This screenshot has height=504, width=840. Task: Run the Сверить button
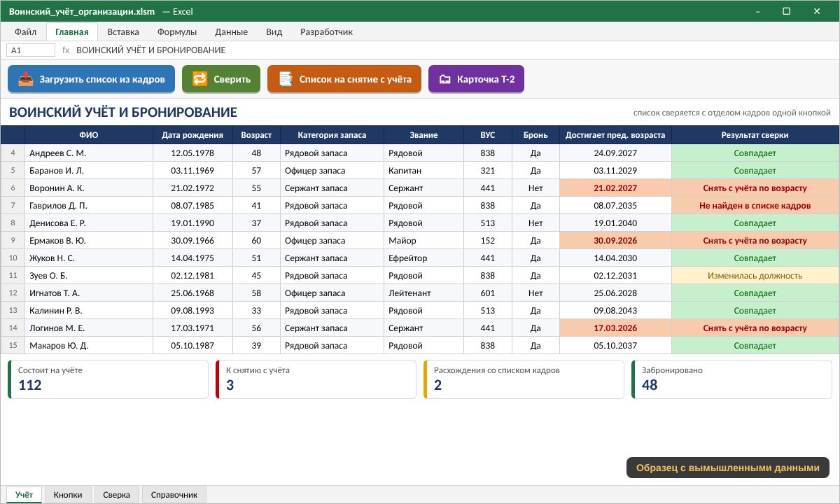(221, 79)
